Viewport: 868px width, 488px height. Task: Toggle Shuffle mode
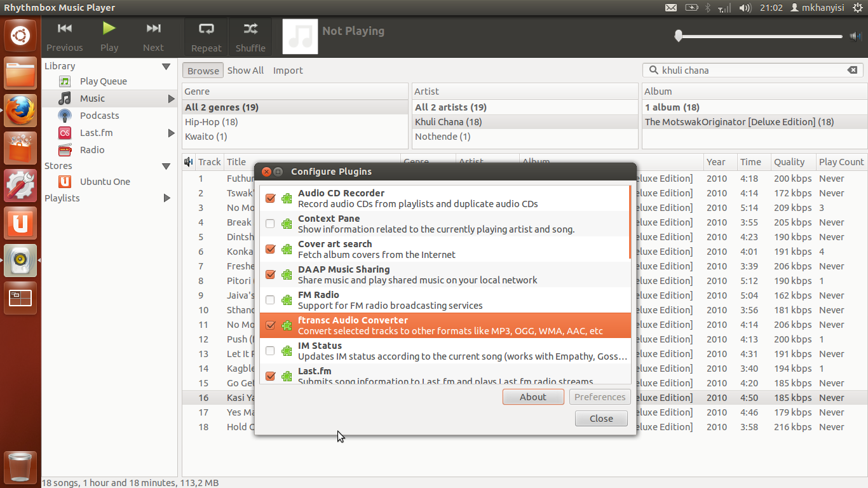click(x=250, y=37)
